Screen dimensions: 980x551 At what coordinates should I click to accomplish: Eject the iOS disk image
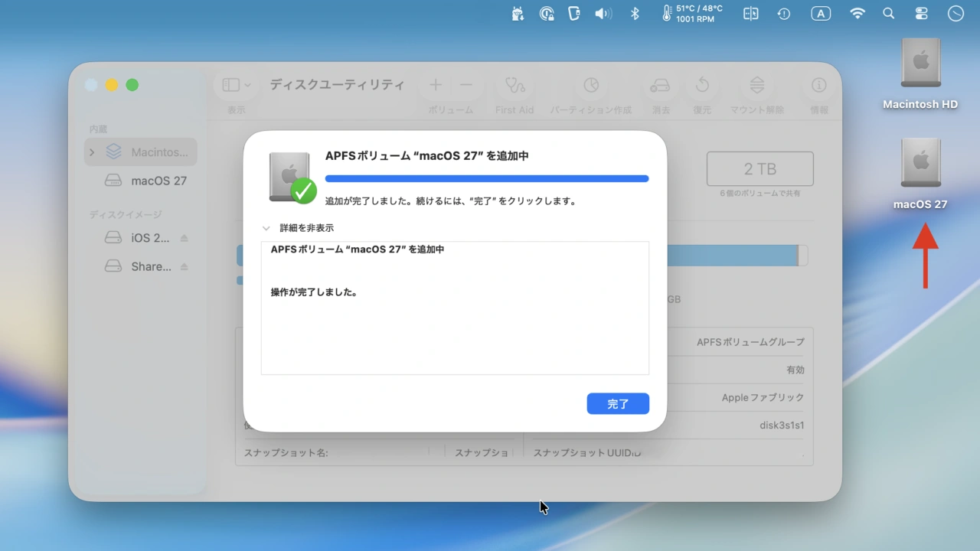[x=185, y=238]
